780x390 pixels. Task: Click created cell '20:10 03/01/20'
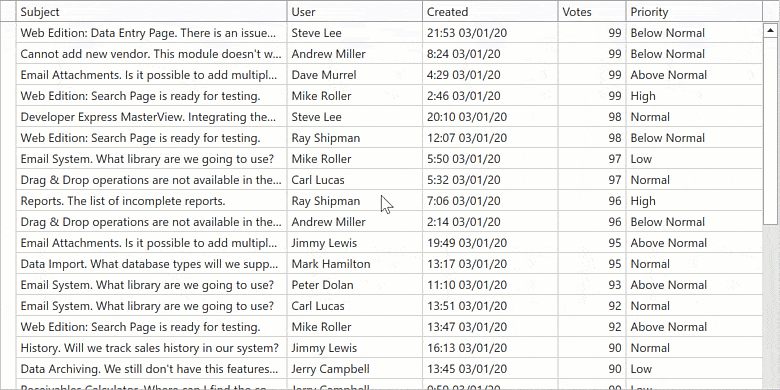point(490,117)
